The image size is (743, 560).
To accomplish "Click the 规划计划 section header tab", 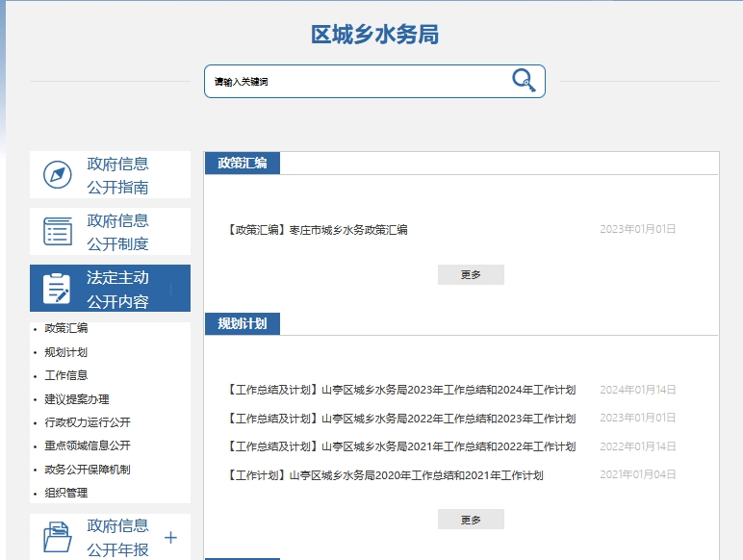I will coord(243,323).
